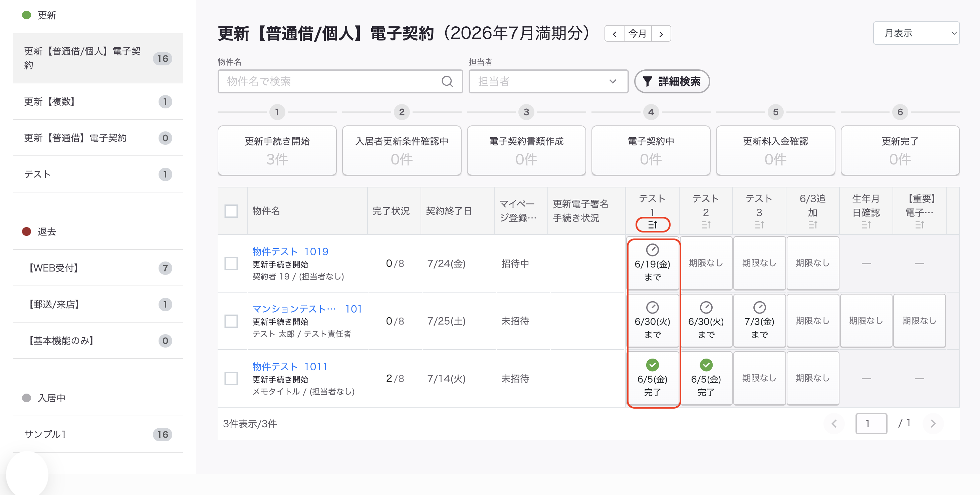Open the 担当者 dropdown
This screenshot has width=980, height=495.
[x=548, y=81]
